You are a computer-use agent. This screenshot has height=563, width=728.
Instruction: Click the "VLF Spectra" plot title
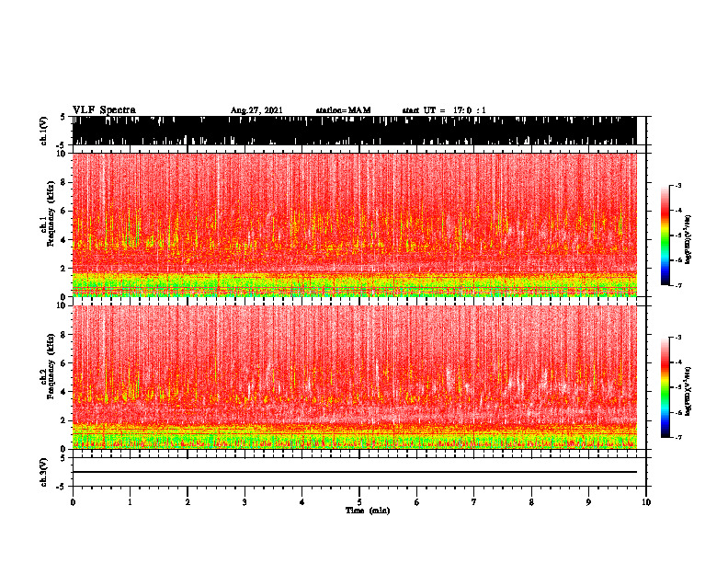coord(104,110)
